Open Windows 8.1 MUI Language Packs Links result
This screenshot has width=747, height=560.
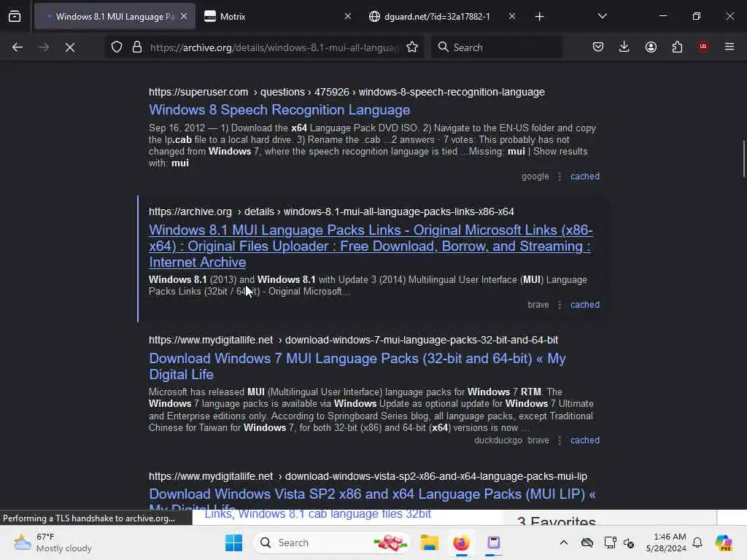(370, 246)
